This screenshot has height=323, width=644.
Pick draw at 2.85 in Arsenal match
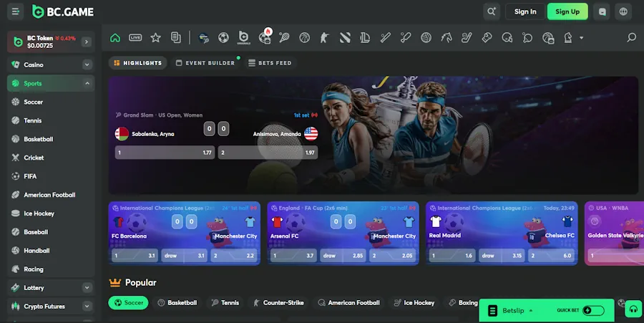[343, 256]
